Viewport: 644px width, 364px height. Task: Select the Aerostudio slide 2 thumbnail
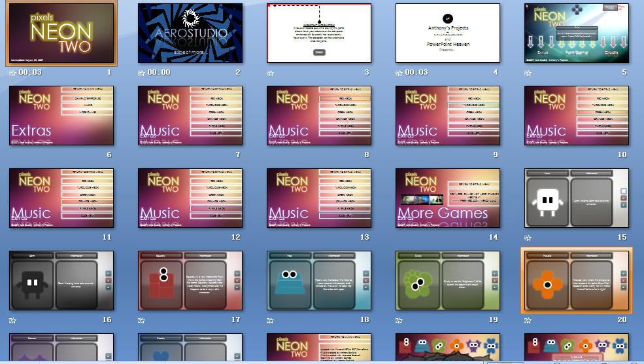click(x=190, y=33)
